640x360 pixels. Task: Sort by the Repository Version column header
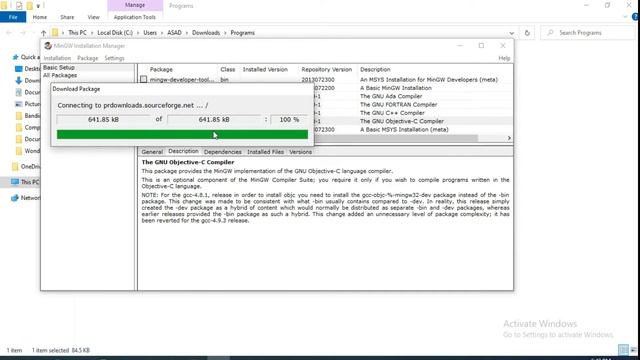pyautogui.click(x=327, y=69)
